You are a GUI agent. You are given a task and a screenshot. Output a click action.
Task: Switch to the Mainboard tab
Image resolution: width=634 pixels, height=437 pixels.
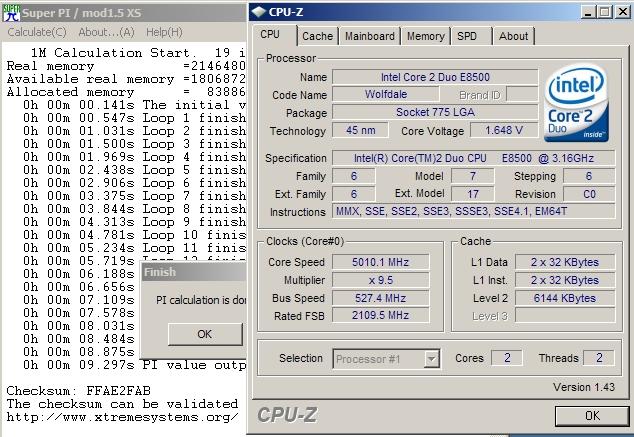370,36
